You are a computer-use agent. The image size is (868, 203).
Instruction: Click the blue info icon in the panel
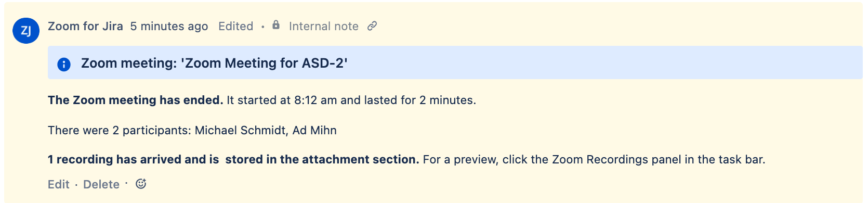point(64,64)
